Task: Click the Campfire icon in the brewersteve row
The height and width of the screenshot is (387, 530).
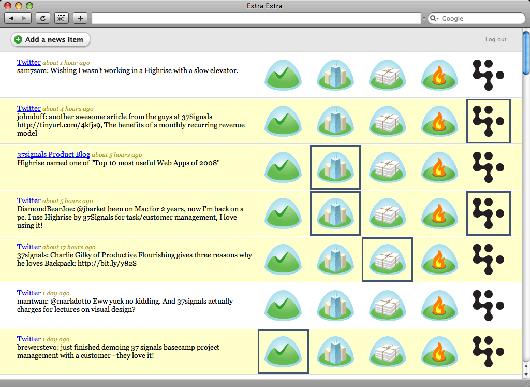Action: point(439,352)
